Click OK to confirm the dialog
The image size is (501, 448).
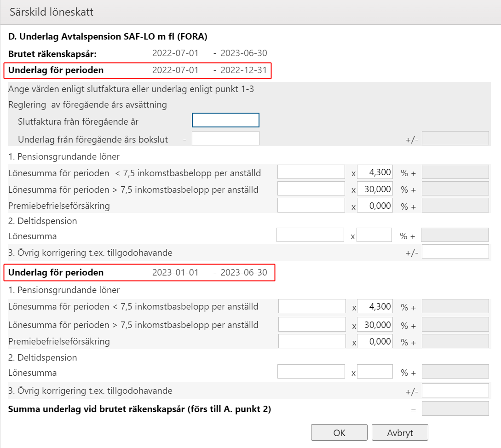click(x=339, y=433)
